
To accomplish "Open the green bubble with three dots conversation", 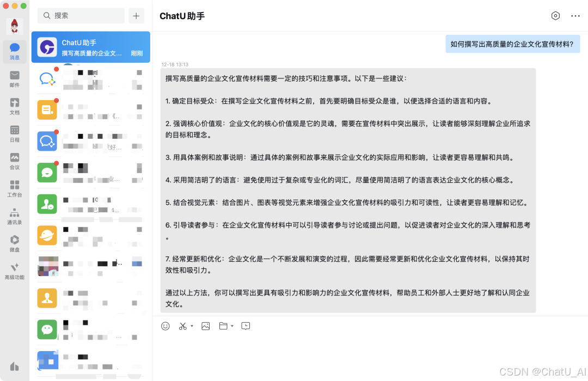I will pyautogui.click(x=91, y=329).
